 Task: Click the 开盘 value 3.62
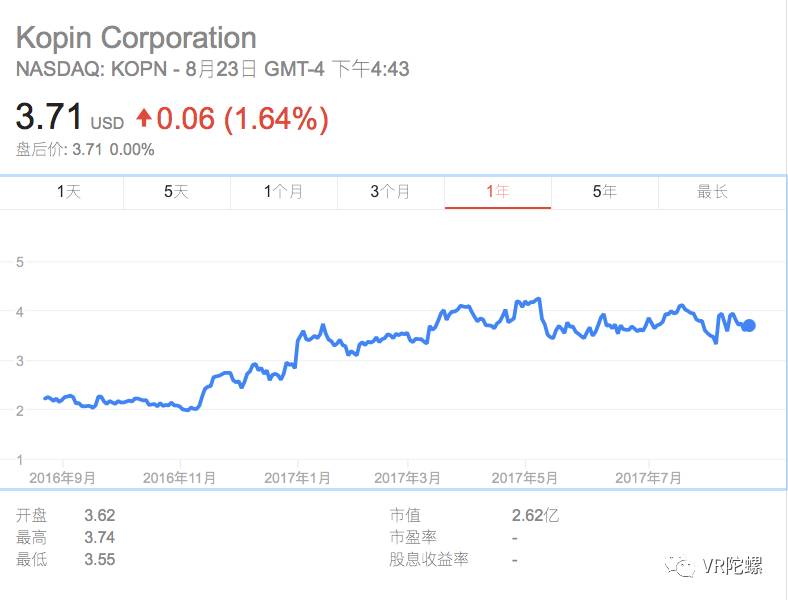click(x=100, y=516)
